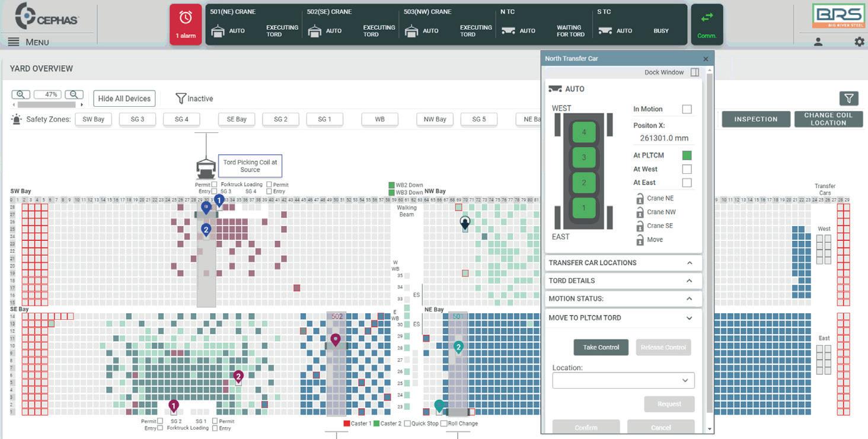Click the Safety Zones siren icon
Viewport: 868px width, 439px height.
pyautogui.click(x=17, y=119)
